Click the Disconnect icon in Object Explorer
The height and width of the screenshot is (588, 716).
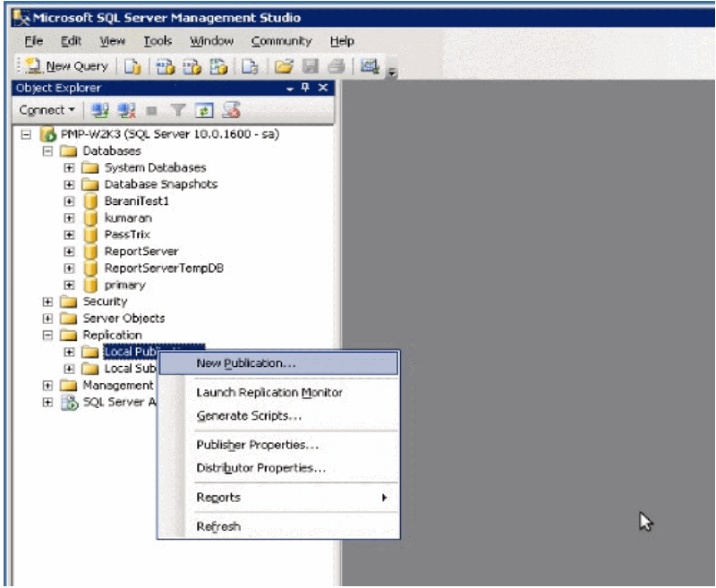coord(126,110)
